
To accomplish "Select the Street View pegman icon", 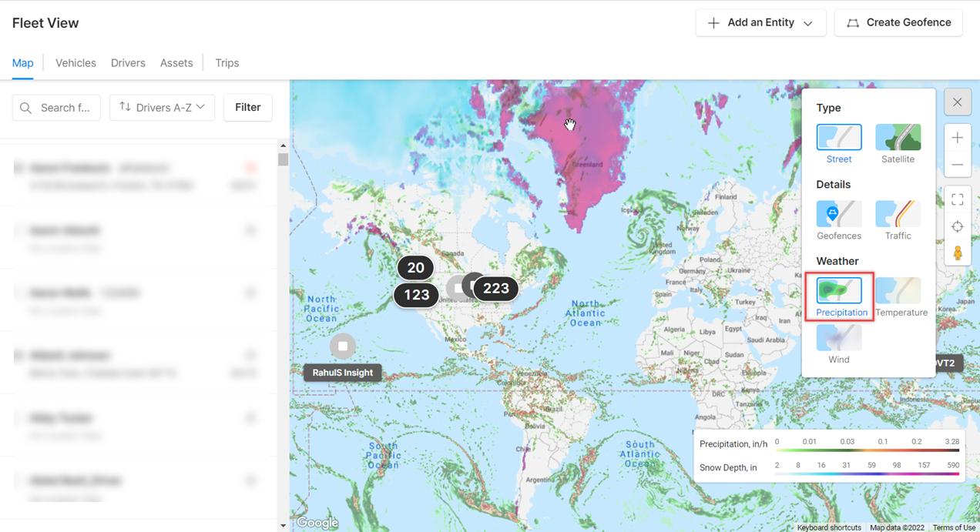I will pyautogui.click(x=957, y=253).
